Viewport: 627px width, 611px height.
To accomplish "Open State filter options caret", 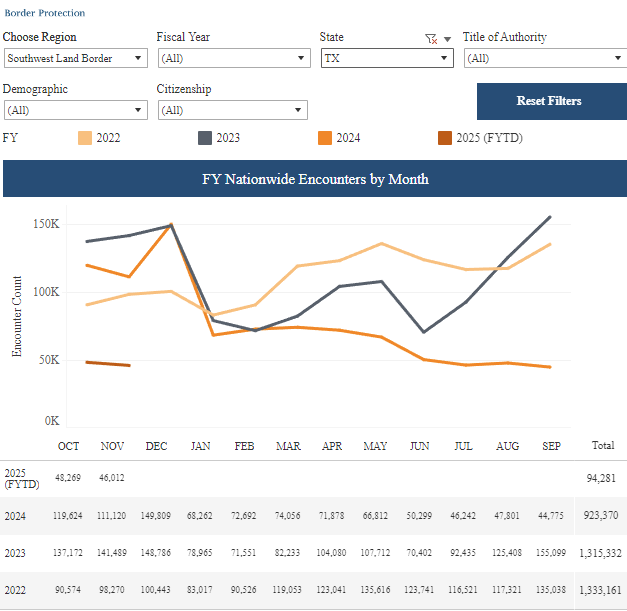I will tap(447, 39).
